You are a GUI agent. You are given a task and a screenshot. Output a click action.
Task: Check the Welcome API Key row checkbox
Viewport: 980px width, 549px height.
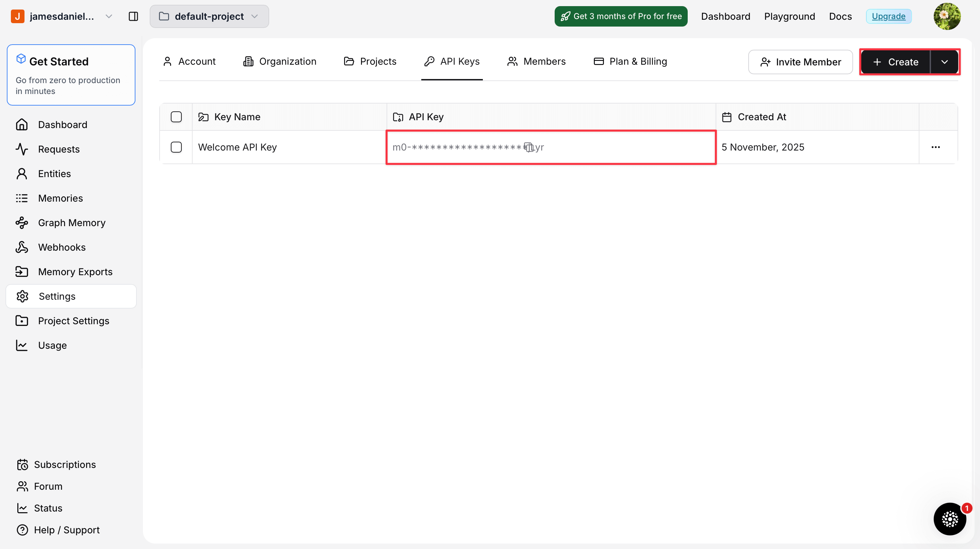point(176,147)
